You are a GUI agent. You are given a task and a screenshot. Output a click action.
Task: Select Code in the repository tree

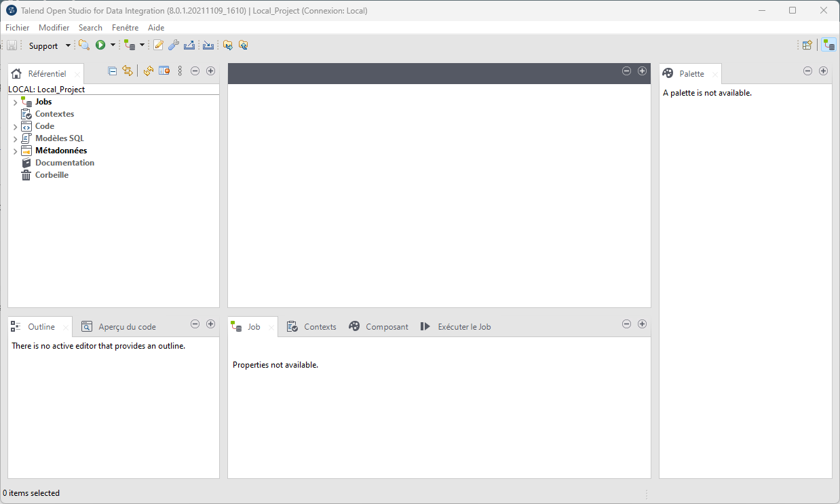coord(45,126)
